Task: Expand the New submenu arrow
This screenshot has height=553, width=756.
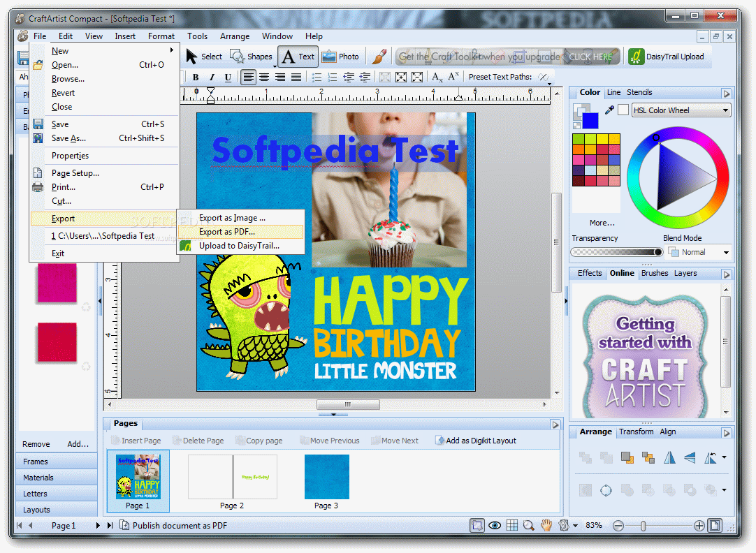Action: click(172, 50)
